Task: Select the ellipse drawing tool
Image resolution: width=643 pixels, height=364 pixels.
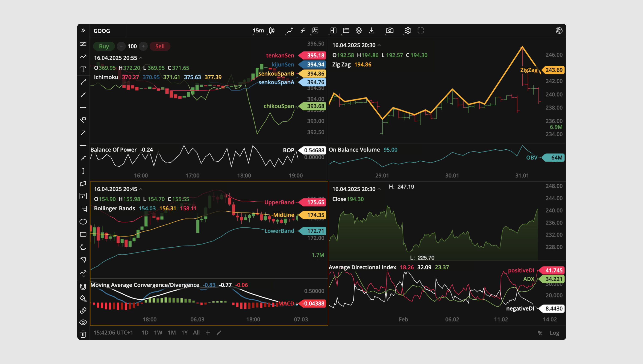Action: click(x=83, y=222)
